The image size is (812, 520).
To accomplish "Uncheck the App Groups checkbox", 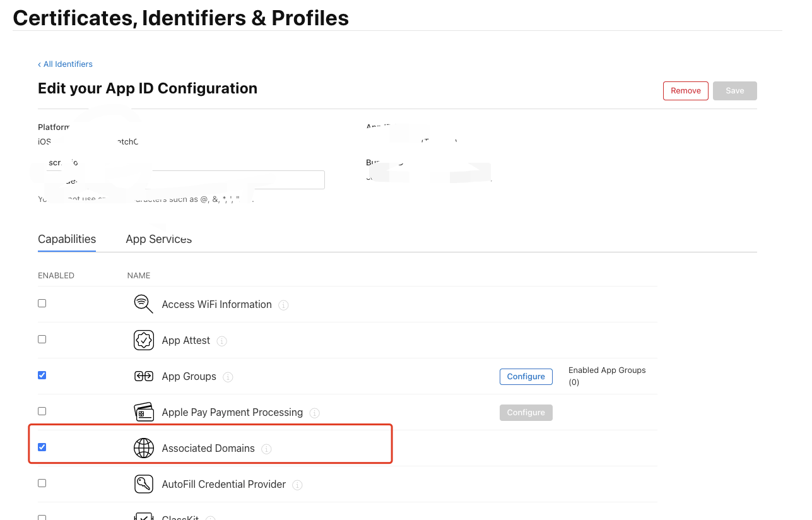I will (x=42, y=375).
